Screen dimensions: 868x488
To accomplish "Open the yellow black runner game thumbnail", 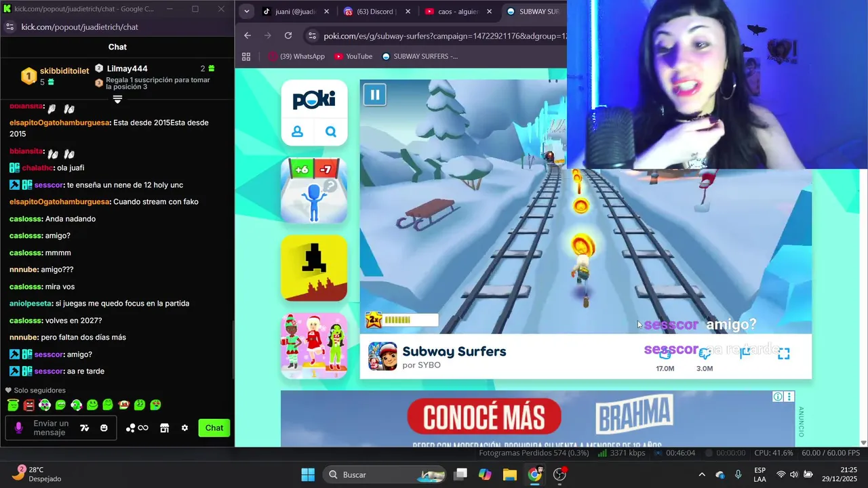I will (x=314, y=268).
